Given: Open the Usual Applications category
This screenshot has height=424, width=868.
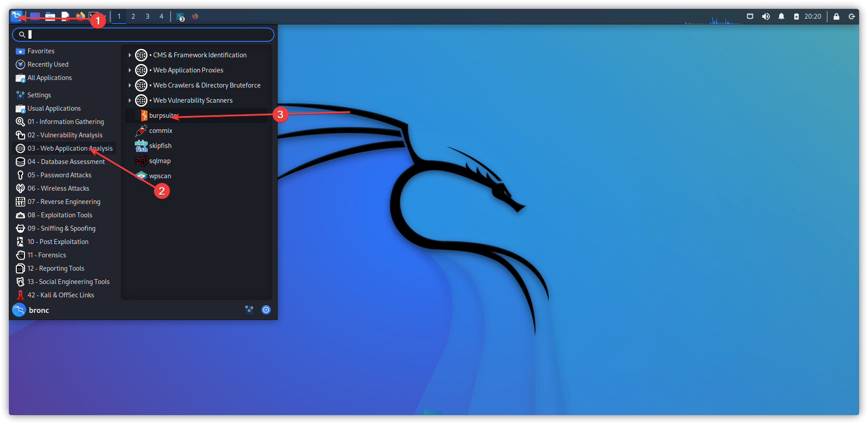Looking at the screenshot, I should tap(64, 108).
